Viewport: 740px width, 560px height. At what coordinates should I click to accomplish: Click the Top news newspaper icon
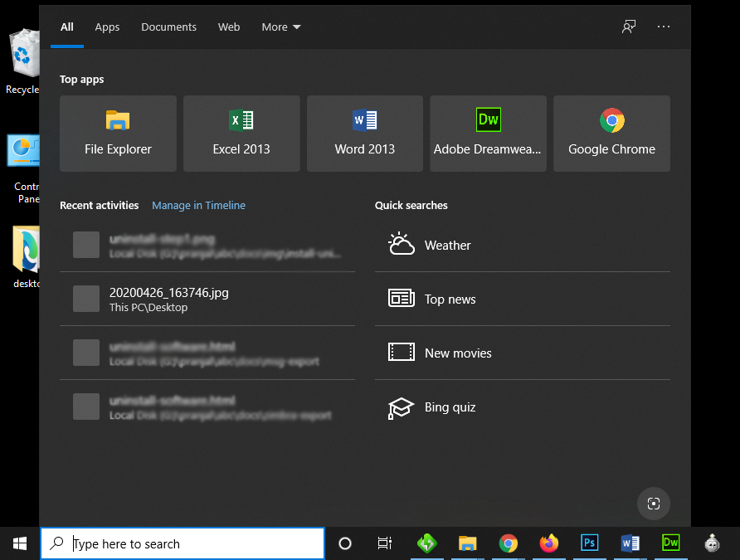402,298
